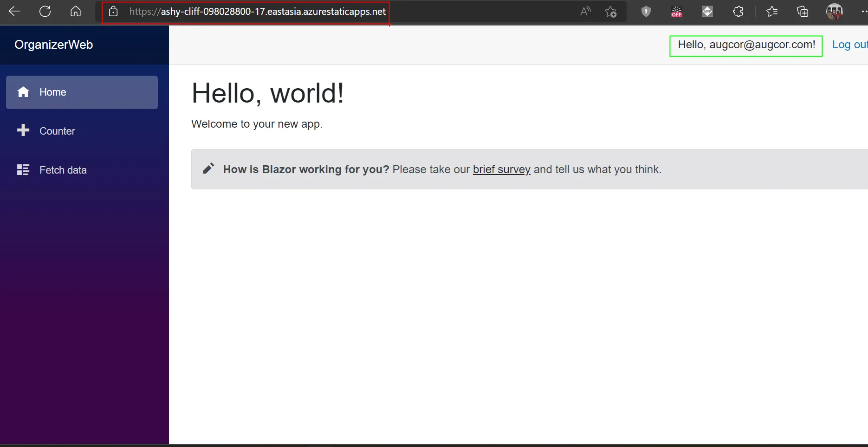Click the Log out link

click(x=849, y=45)
